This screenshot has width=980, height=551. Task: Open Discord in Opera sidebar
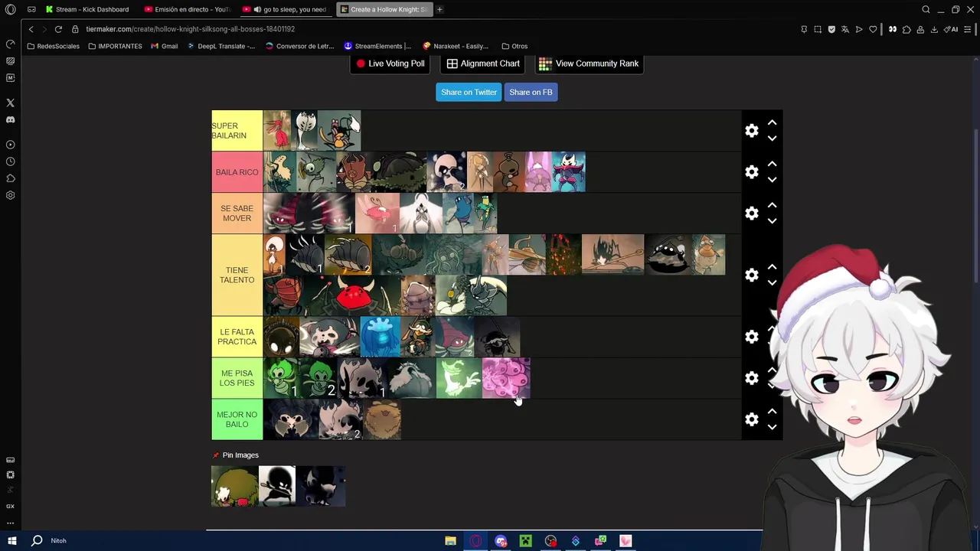point(10,119)
